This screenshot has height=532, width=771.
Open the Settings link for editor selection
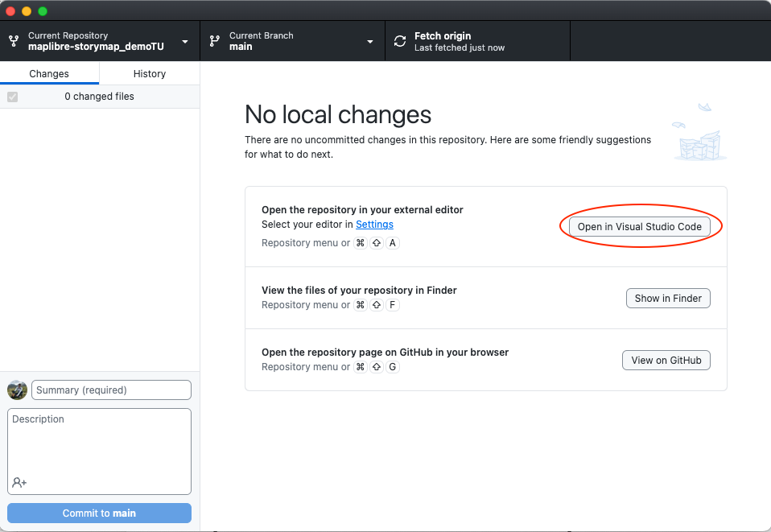click(x=374, y=225)
